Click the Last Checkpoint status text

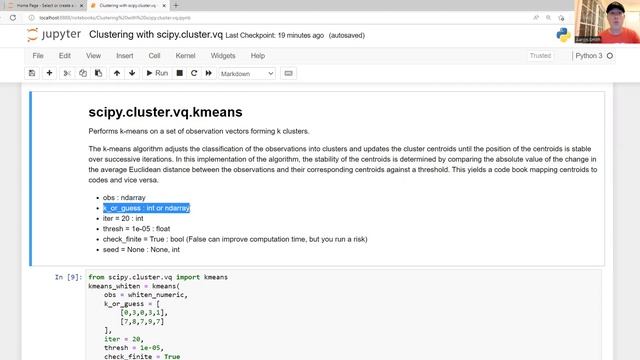coord(274,36)
